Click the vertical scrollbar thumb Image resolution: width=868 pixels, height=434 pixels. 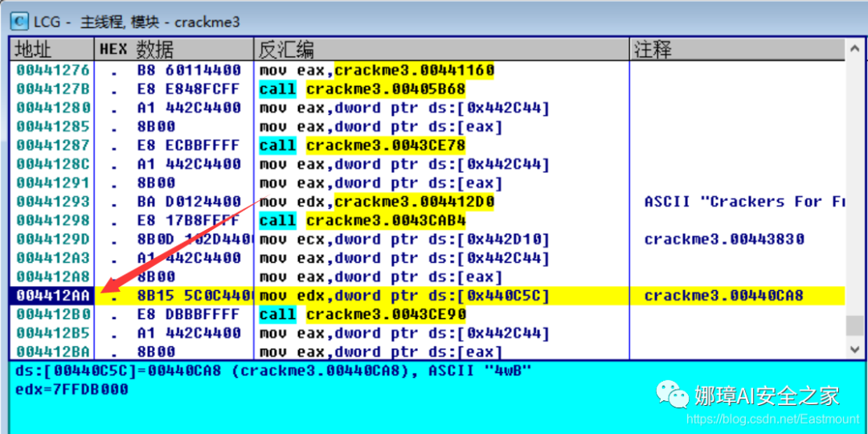tap(854, 325)
